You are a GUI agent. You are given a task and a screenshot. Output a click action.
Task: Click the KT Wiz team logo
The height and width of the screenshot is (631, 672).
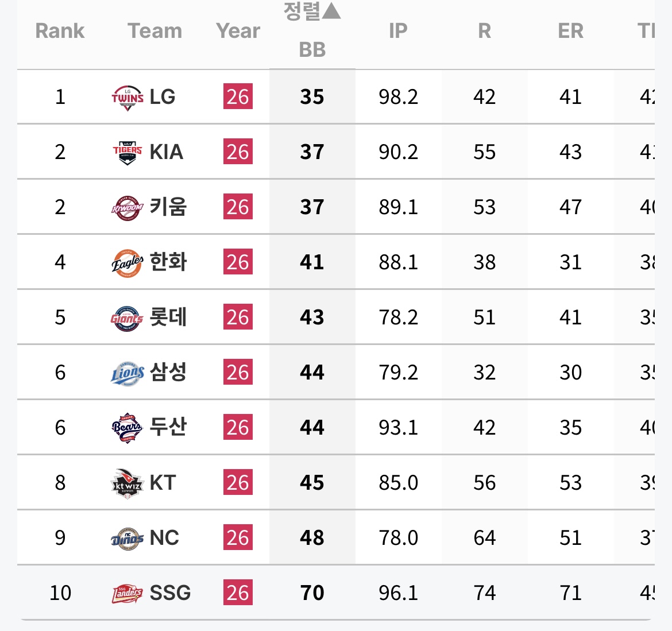point(127,483)
